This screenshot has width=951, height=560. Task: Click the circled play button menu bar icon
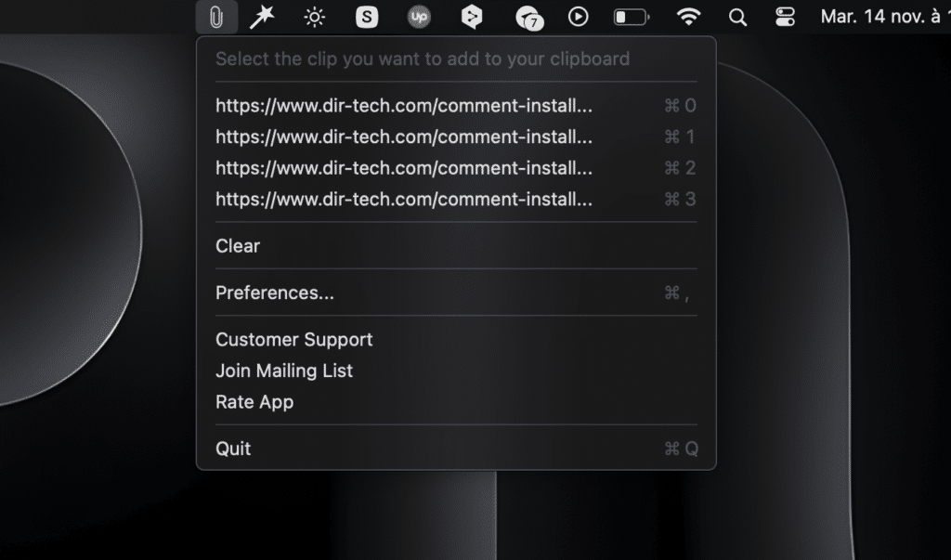pos(578,17)
